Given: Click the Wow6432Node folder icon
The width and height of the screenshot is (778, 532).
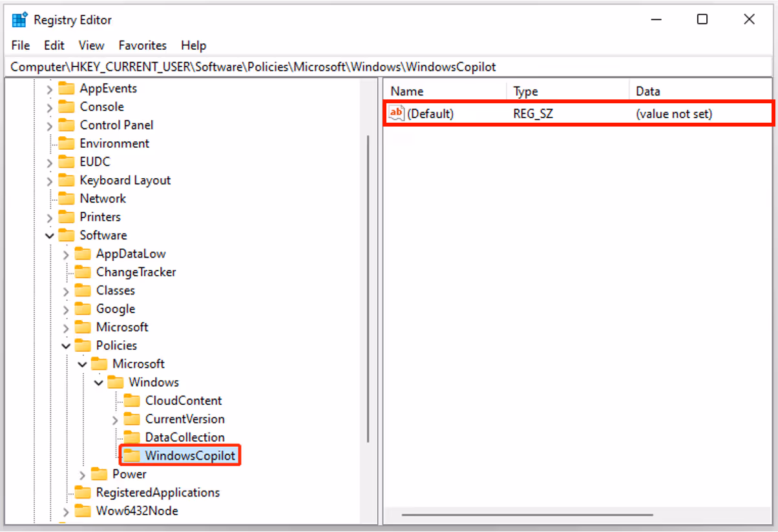Looking at the screenshot, I should [83, 511].
